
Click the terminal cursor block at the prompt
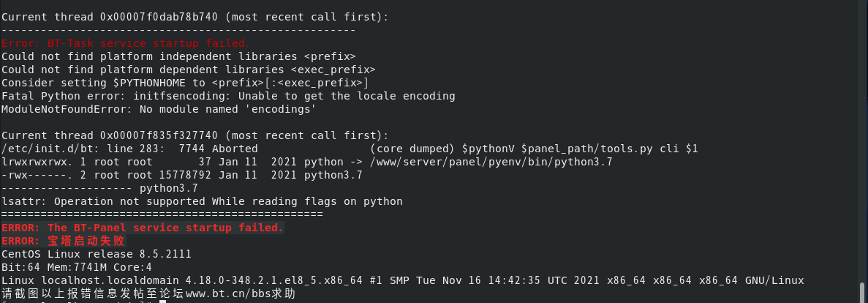pyautogui.click(x=163, y=302)
